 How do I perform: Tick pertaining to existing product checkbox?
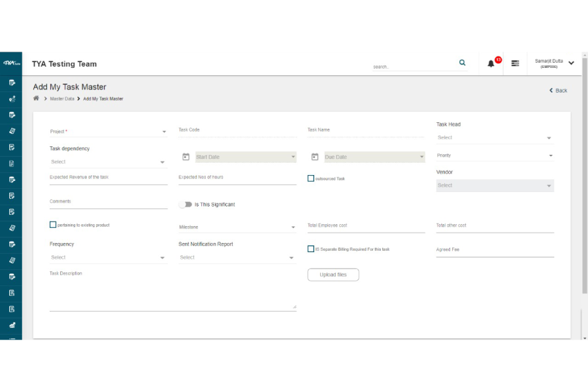point(53,224)
